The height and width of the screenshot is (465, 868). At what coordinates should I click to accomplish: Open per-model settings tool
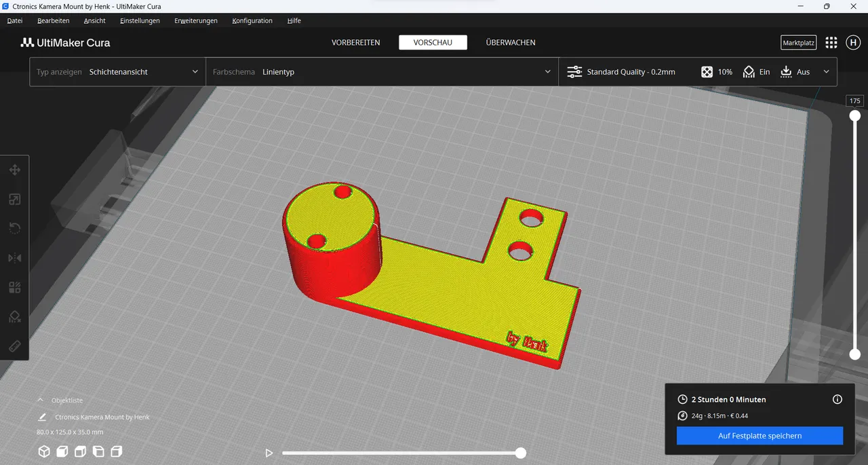(14, 286)
